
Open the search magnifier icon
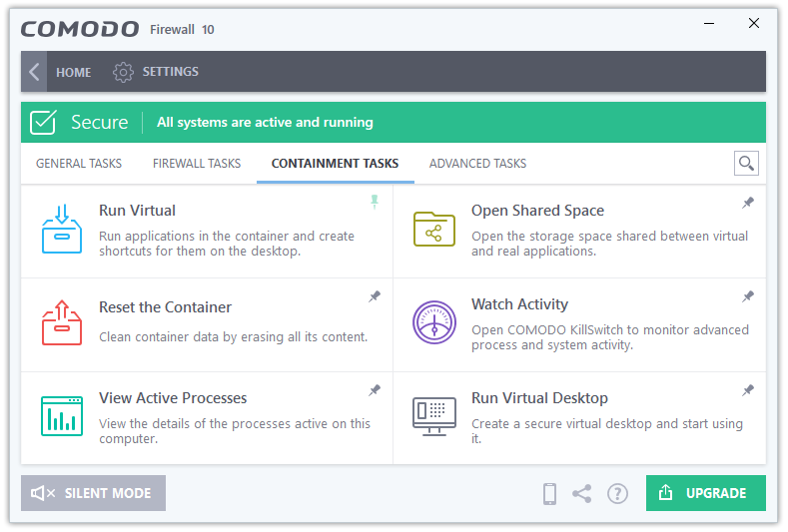[746, 164]
